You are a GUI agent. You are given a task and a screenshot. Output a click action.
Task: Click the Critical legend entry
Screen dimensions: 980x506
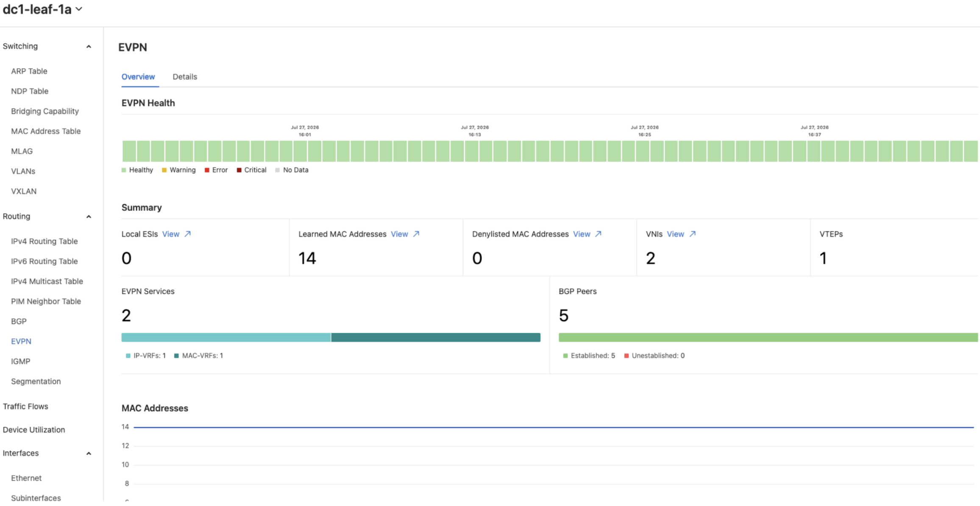click(252, 170)
